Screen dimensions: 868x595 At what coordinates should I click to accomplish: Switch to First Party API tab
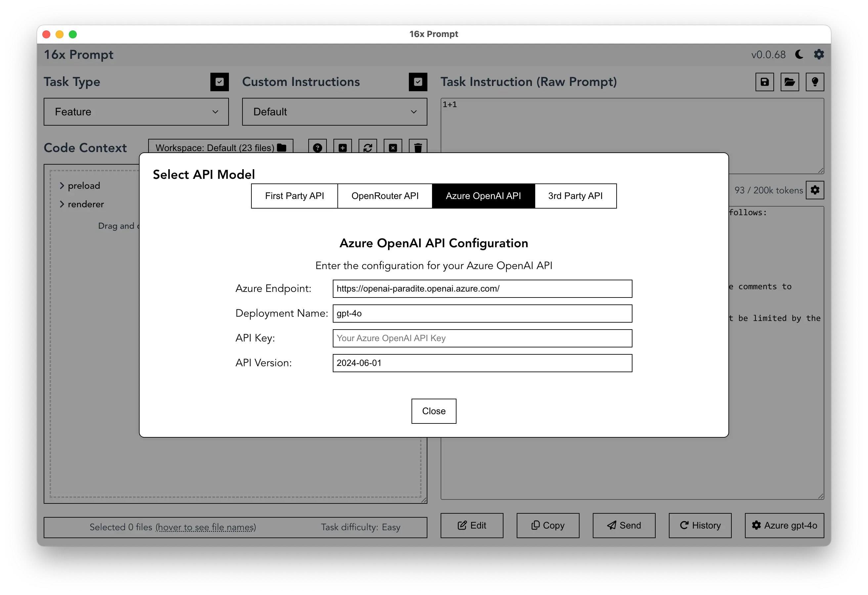pyautogui.click(x=294, y=196)
